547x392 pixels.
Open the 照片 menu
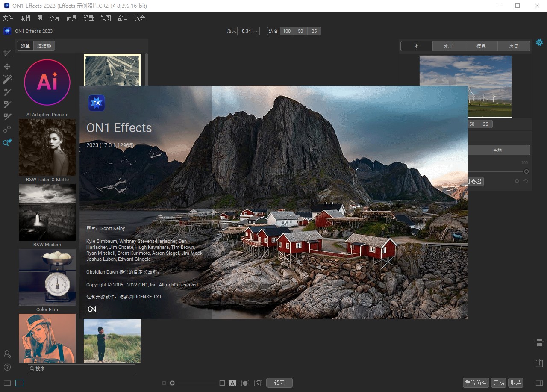pos(54,18)
